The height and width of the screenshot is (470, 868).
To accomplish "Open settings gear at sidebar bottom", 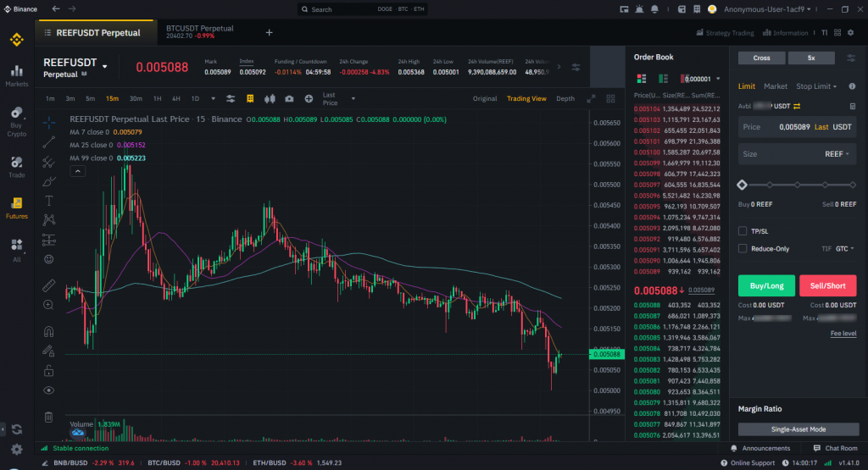I will 17,449.
